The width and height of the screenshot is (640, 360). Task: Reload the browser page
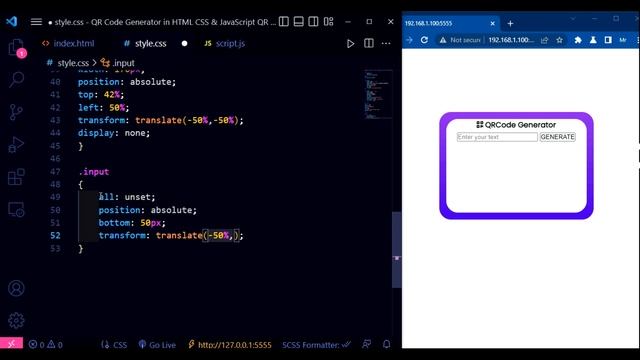coord(424,40)
